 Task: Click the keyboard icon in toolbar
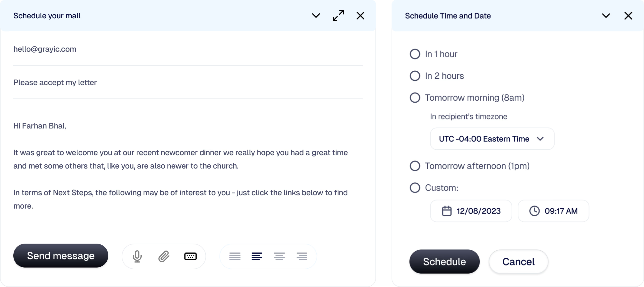click(191, 256)
